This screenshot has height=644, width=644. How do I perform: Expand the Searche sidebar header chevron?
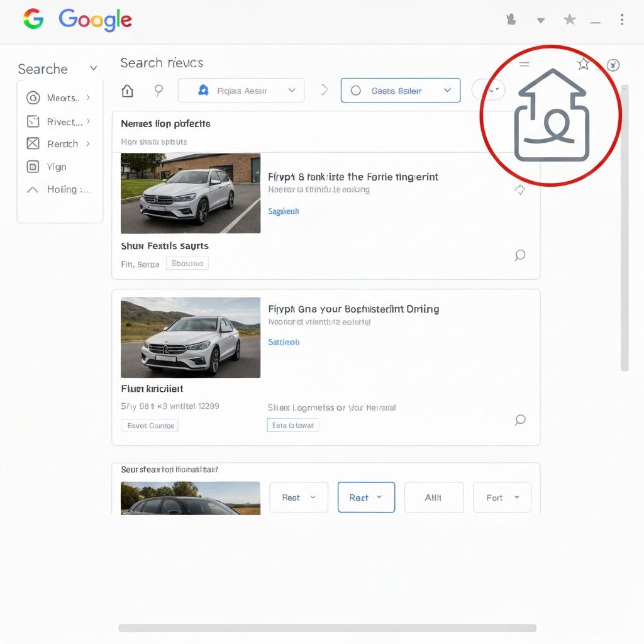click(92, 68)
